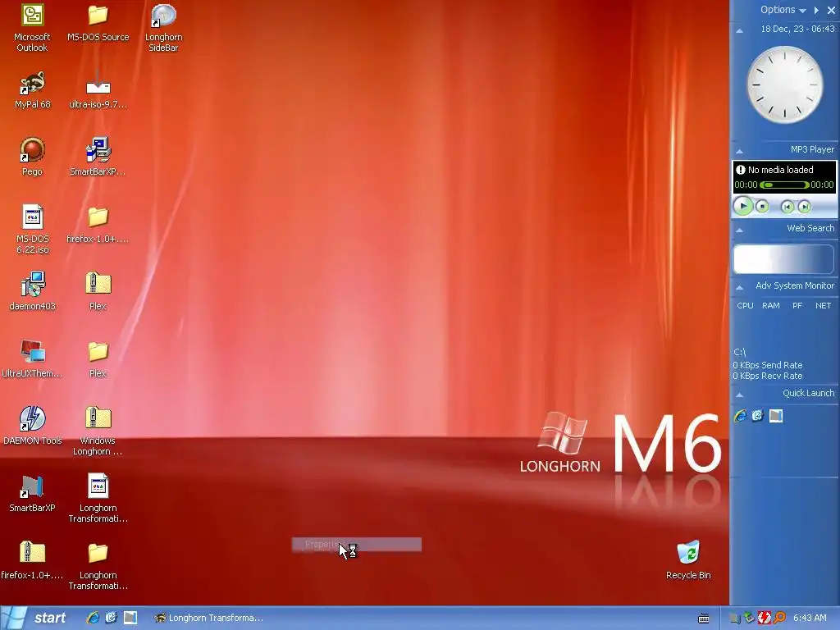
Task: Select the Plex zip archive icon
Action: click(x=98, y=285)
